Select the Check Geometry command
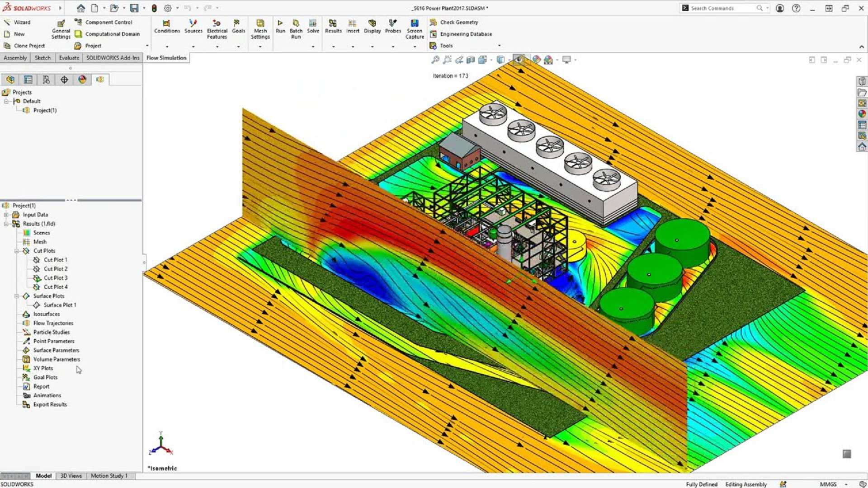Image resolution: width=868 pixels, height=488 pixels. coord(458,22)
